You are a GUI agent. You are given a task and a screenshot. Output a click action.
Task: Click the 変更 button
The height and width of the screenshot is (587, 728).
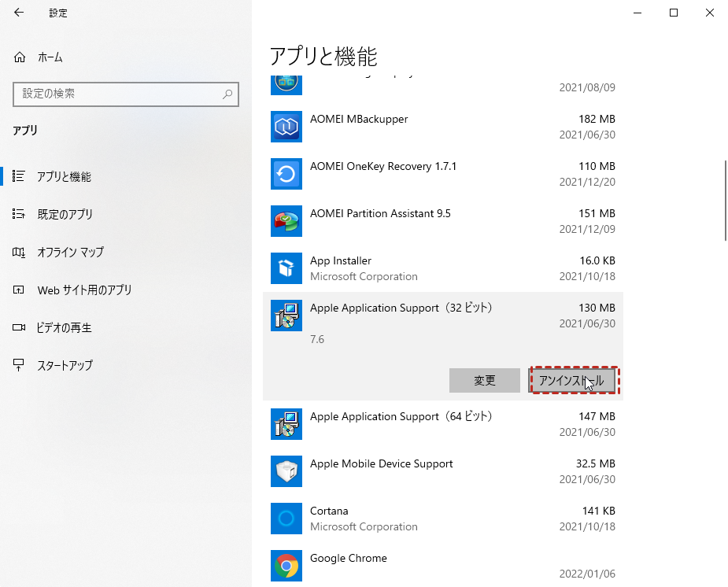pos(485,381)
